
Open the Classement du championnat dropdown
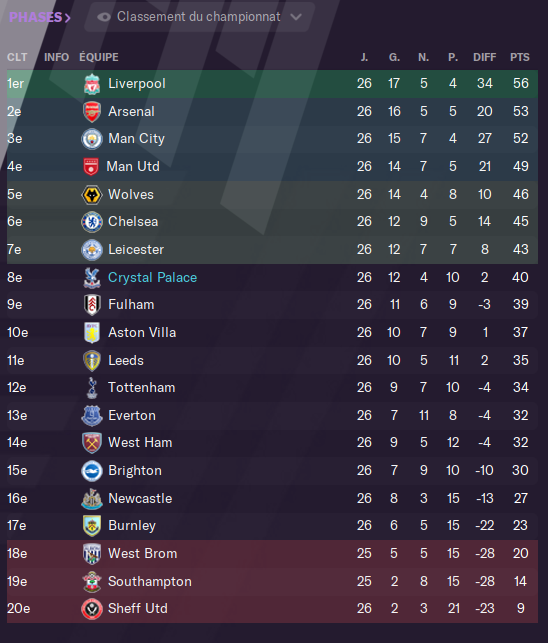(199, 17)
